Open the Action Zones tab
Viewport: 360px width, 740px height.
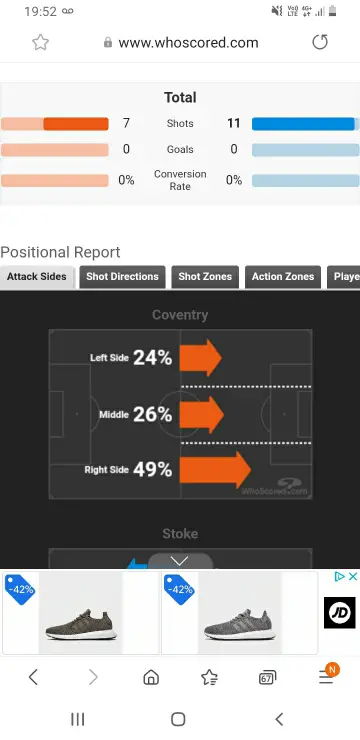(x=283, y=277)
